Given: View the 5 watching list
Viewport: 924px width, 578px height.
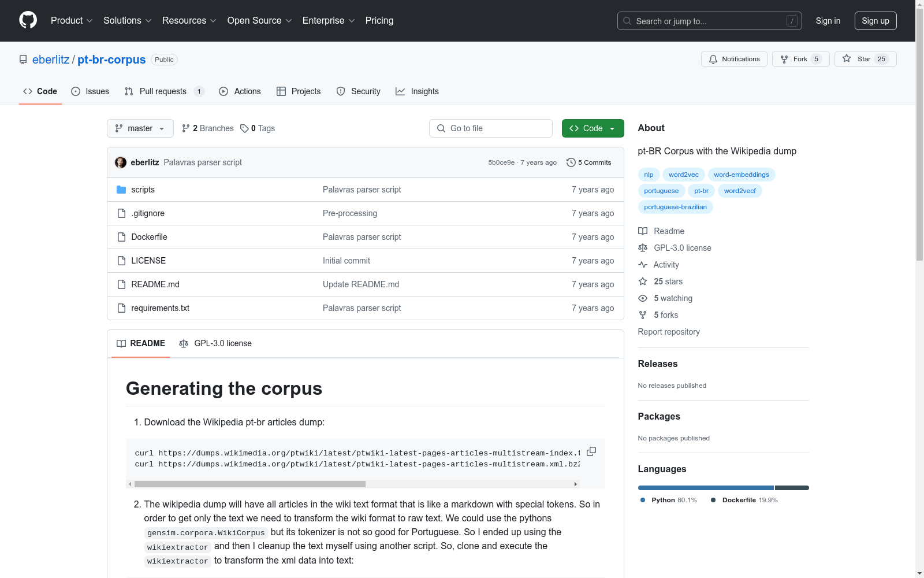Looking at the screenshot, I should pyautogui.click(x=665, y=298).
